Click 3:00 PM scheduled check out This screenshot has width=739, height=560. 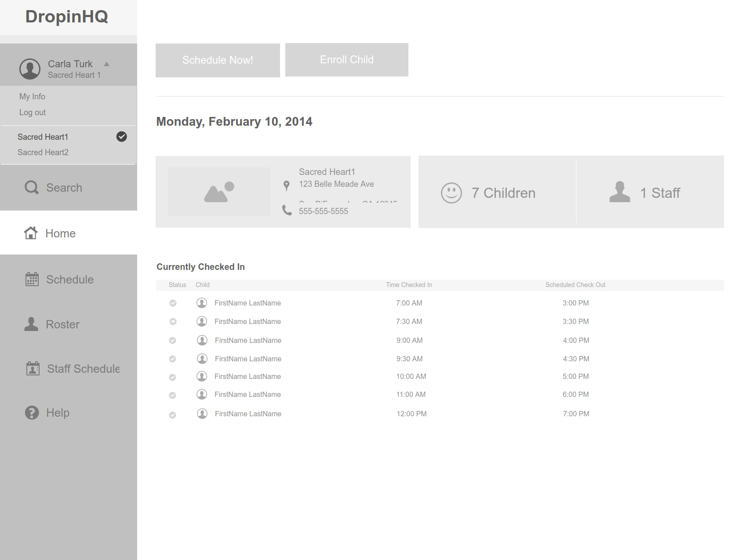(x=576, y=303)
